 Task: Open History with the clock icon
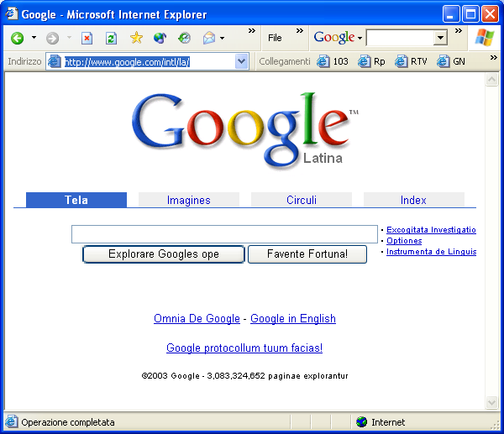tap(185, 39)
